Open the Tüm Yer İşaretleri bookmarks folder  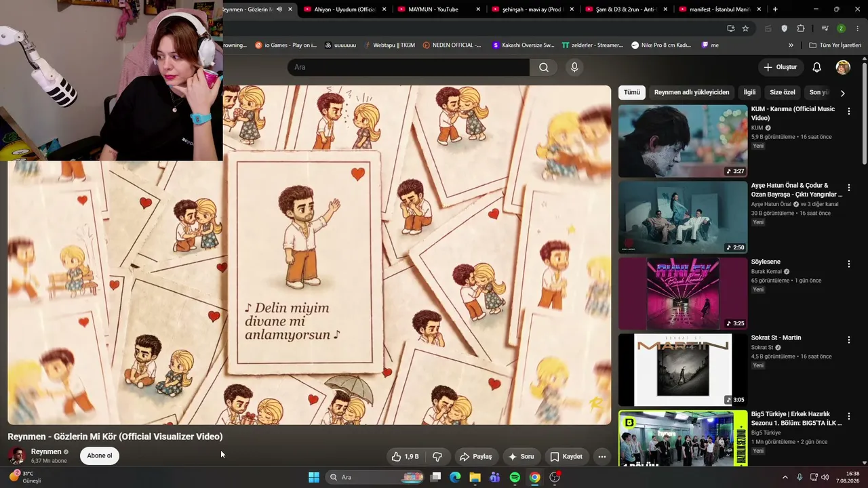pos(835,45)
